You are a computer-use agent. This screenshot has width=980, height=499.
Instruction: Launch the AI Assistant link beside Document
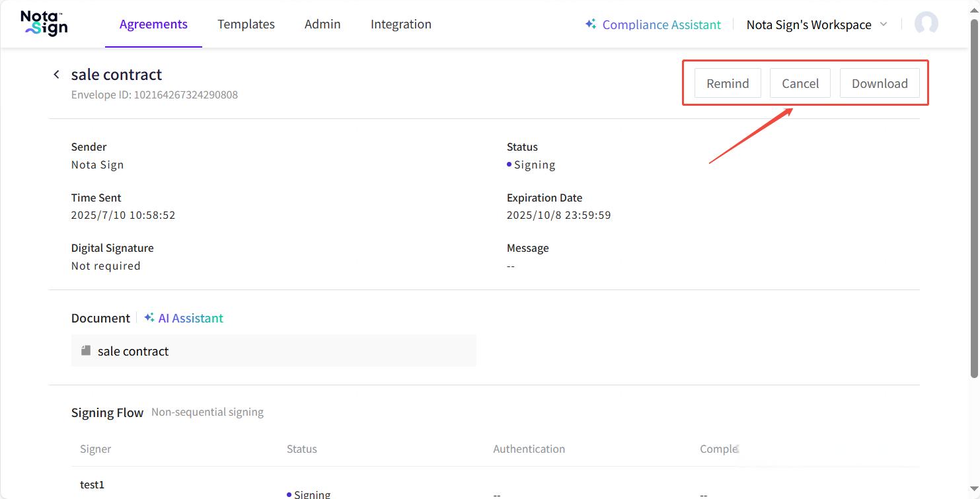[190, 318]
